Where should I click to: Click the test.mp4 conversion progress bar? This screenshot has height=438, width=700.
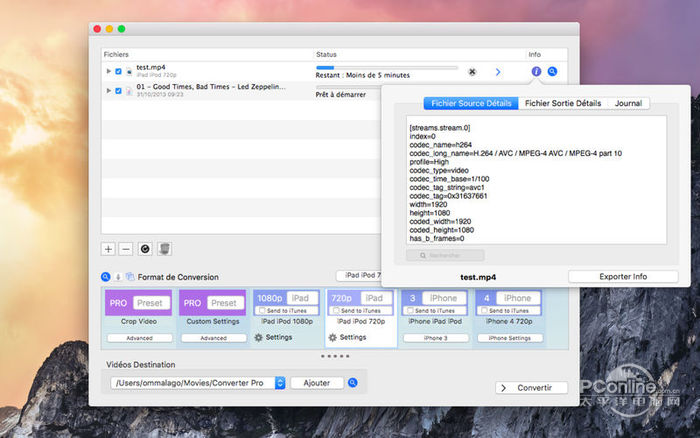click(x=386, y=67)
